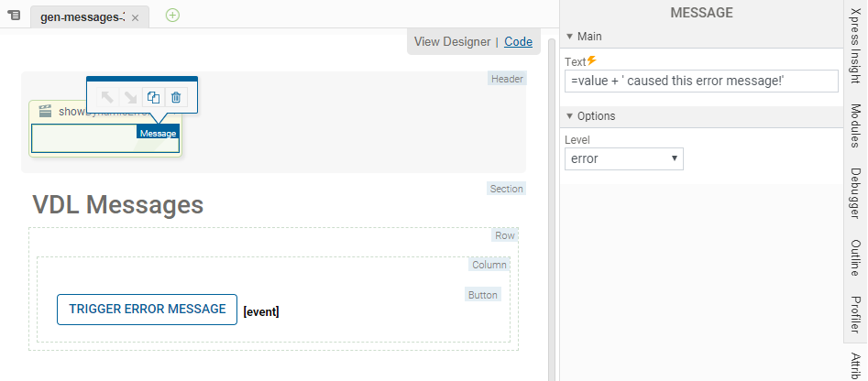Collapse the Main section
Image resolution: width=868 pixels, height=381 pixels.
[x=569, y=37]
